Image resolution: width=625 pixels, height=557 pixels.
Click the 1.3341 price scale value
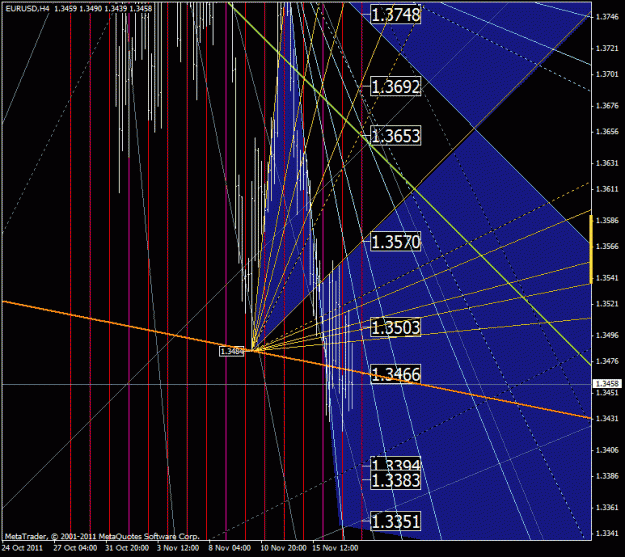[607, 533]
